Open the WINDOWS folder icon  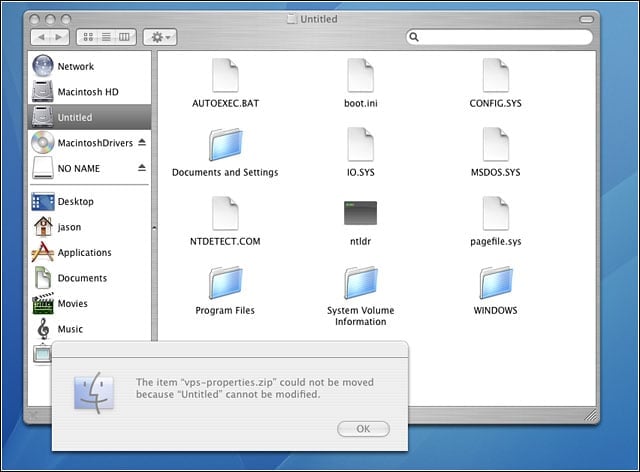(496, 283)
